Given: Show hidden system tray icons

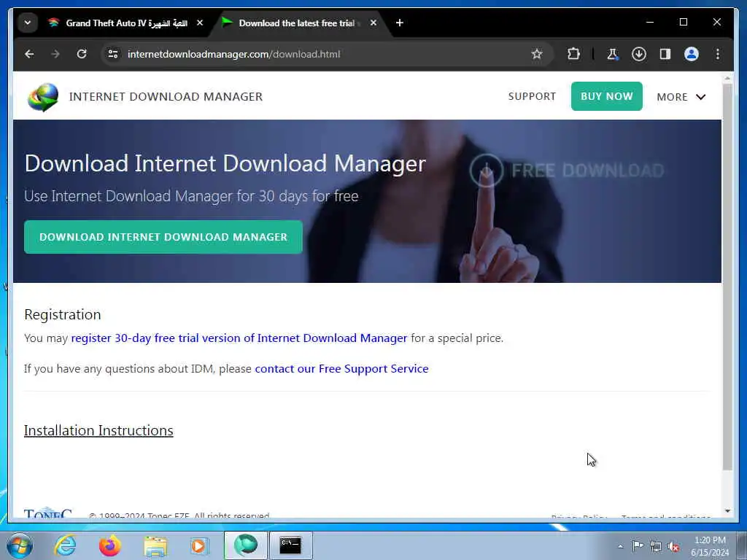Looking at the screenshot, I should [x=620, y=546].
